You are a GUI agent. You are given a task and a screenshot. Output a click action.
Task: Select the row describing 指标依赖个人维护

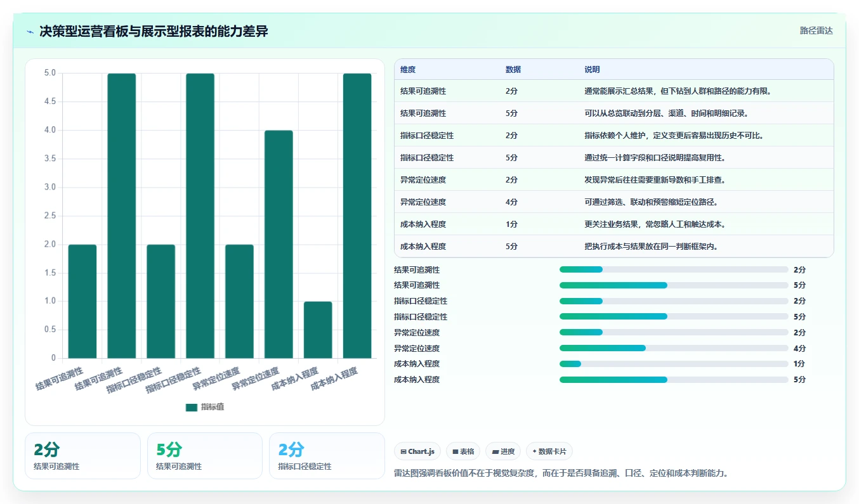pos(614,136)
